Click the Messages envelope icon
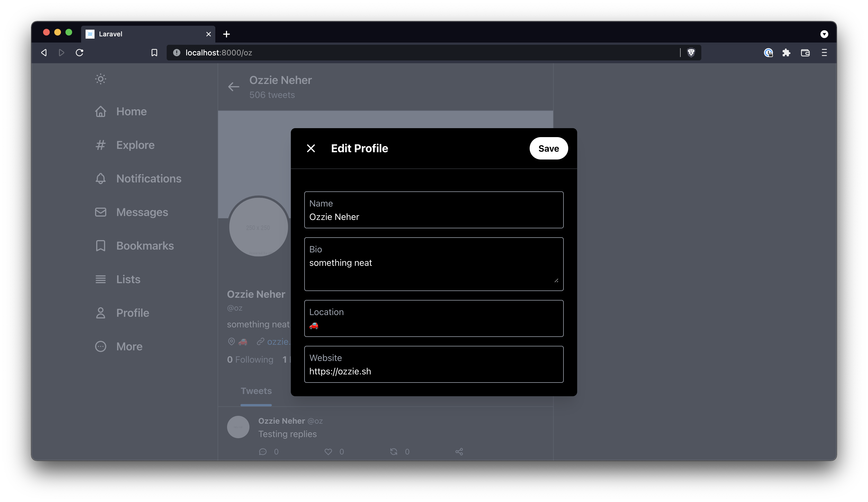Viewport: 868px width, 502px height. [100, 212]
